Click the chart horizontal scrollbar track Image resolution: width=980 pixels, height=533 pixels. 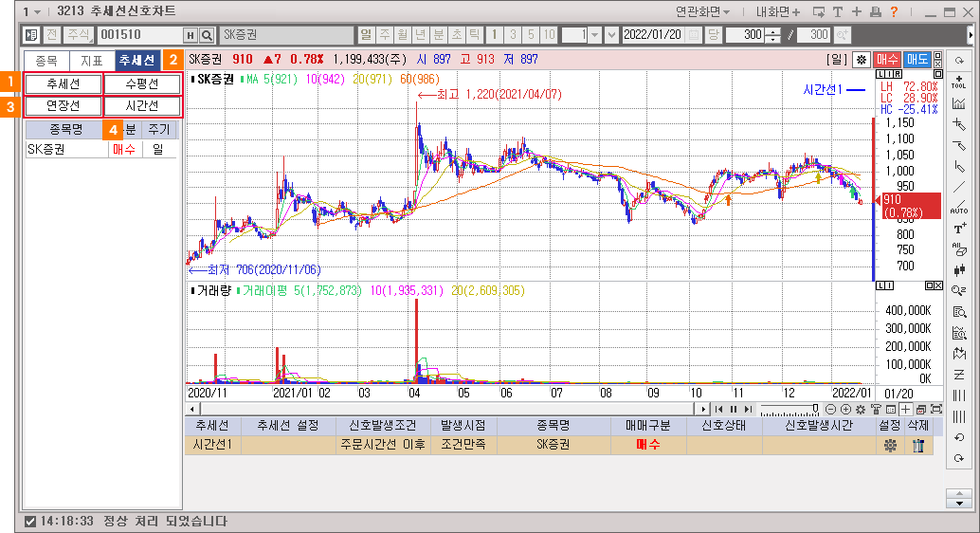[446, 409]
